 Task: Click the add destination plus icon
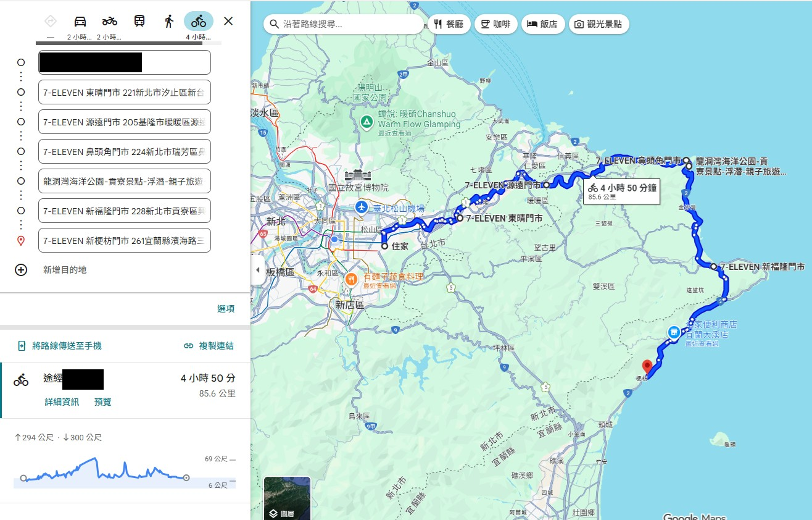pyautogui.click(x=21, y=270)
